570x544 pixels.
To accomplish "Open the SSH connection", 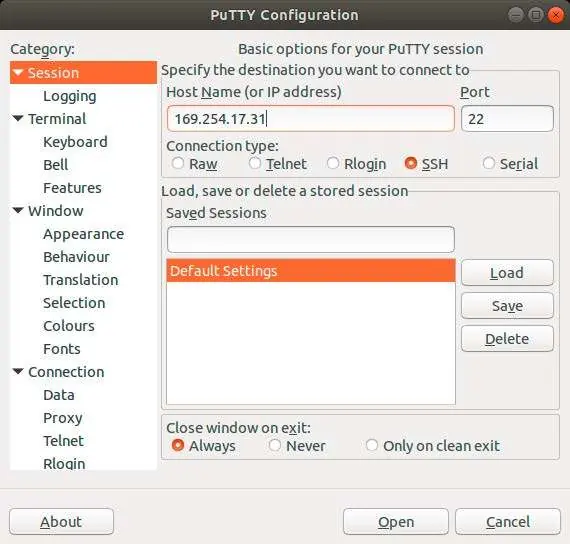I will point(396,522).
